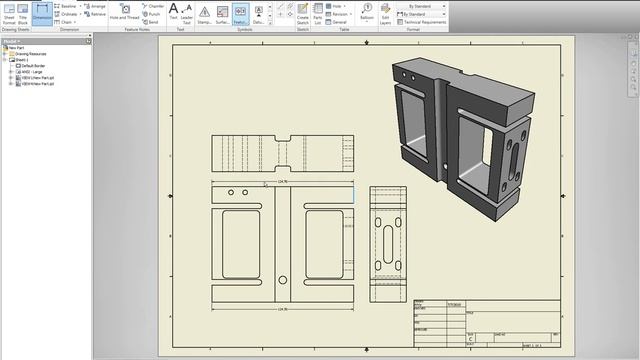Select the lower dimension value below front view
This screenshot has height=360, width=640.
click(282, 309)
